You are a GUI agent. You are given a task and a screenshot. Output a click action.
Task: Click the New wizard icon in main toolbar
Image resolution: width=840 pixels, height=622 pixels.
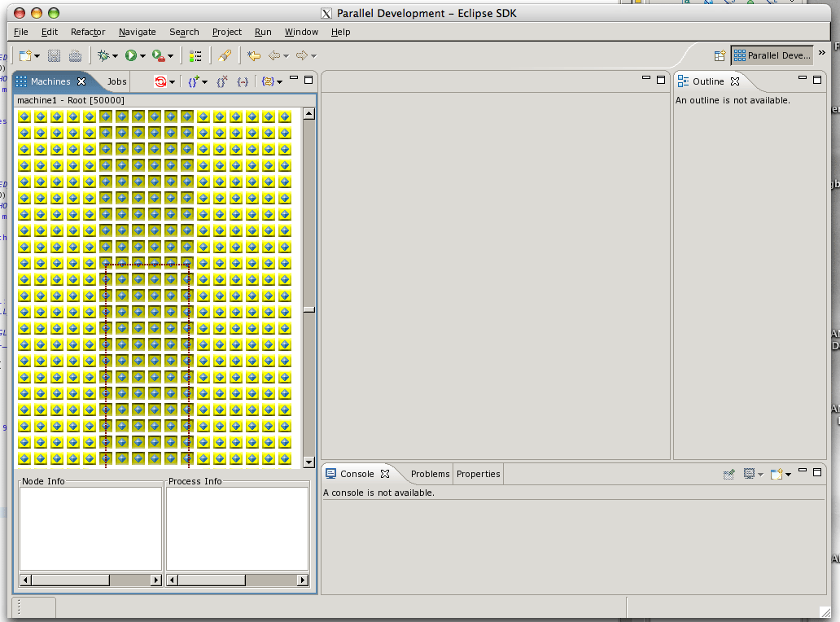24,55
